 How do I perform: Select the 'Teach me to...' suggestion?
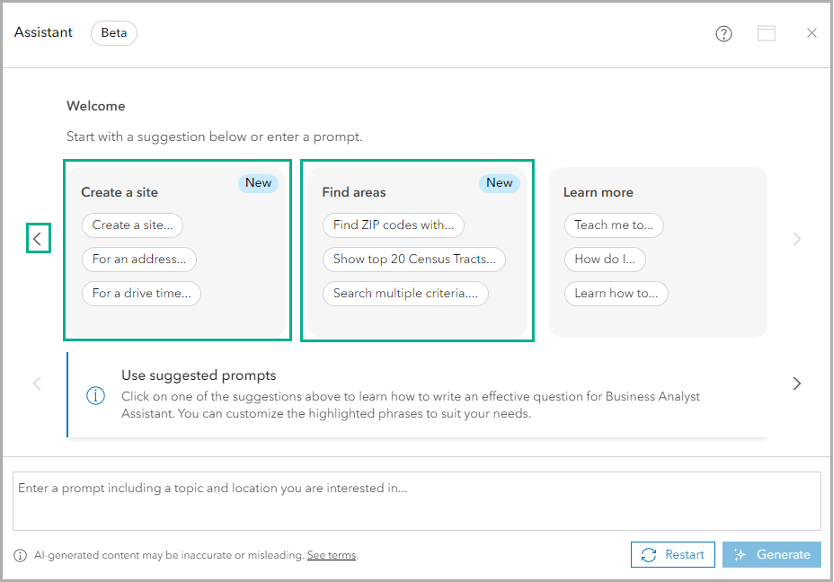[613, 225]
